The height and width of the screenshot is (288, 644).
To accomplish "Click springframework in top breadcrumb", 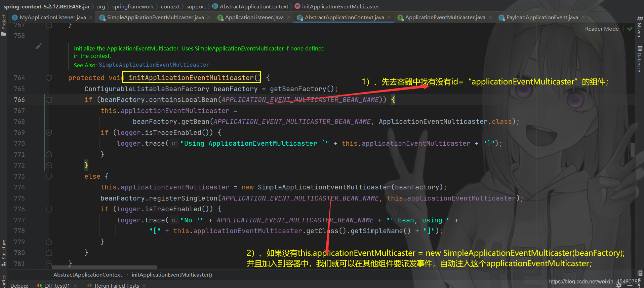I will point(133,6).
